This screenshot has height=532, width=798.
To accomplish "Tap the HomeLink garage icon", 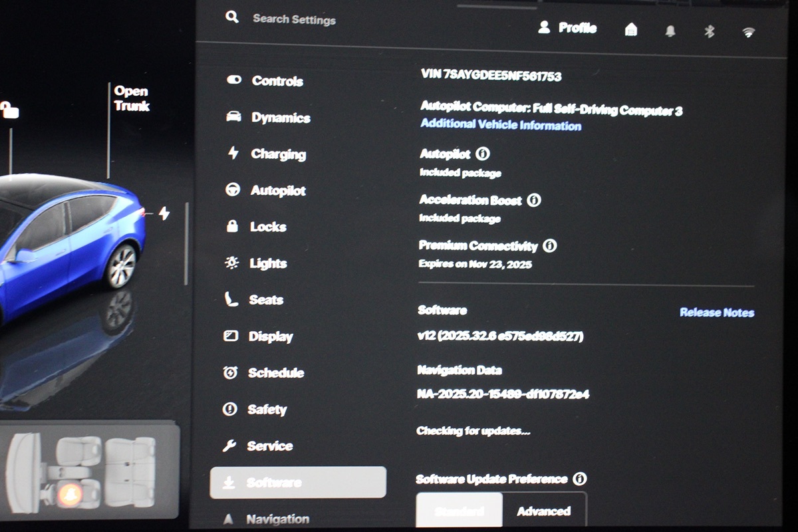I will (631, 29).
